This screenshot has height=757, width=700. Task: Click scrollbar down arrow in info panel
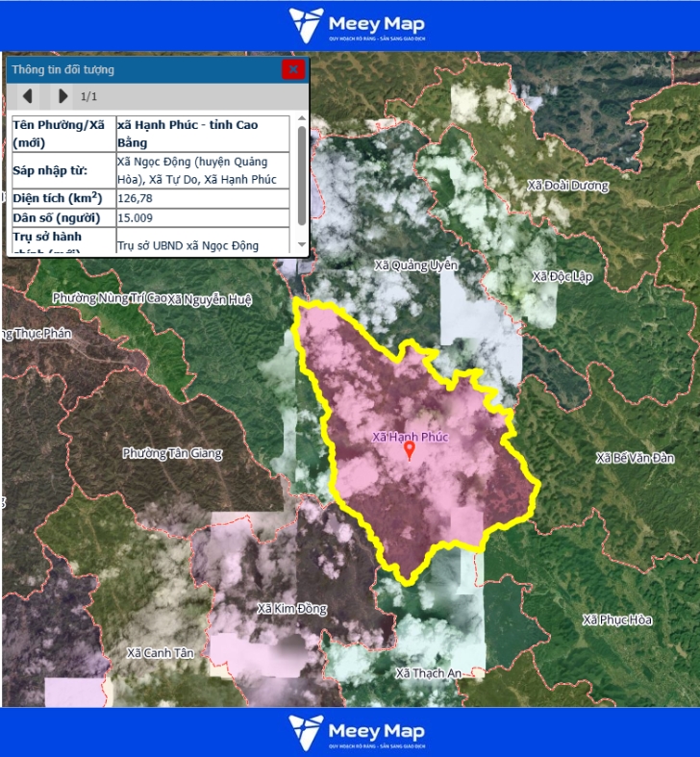point(302,247)
